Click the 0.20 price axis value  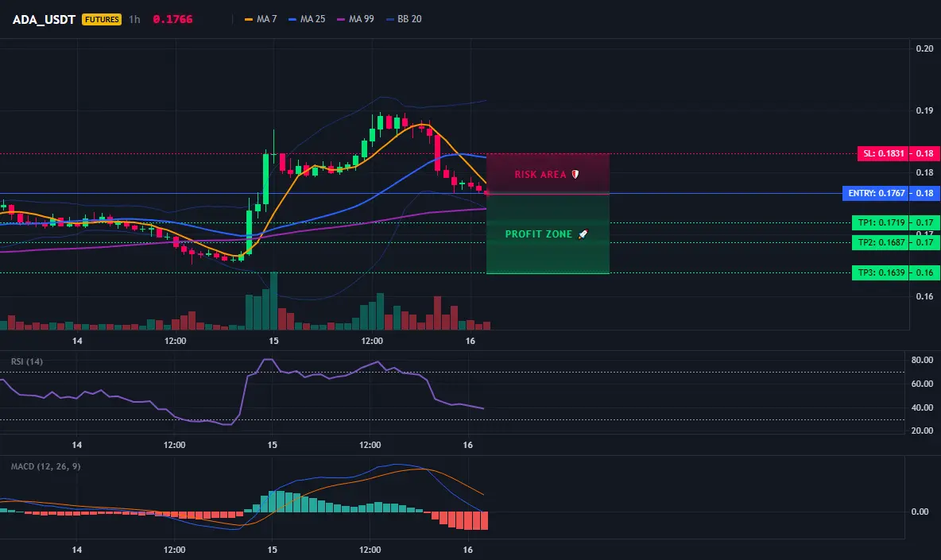point(924,48)
